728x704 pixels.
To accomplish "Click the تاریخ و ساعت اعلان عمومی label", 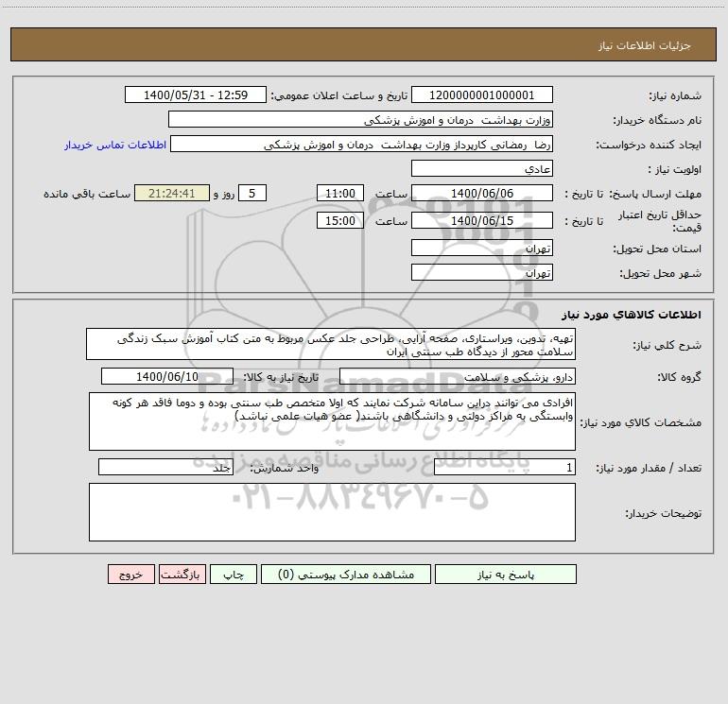I will click(x=338, y=95).
